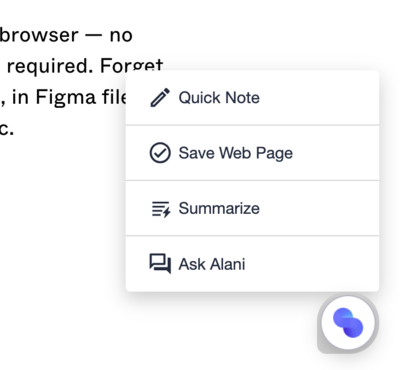This screenshot has height=370, width=400.
Task: Select the Summarize option
Action: click(252, 208)
